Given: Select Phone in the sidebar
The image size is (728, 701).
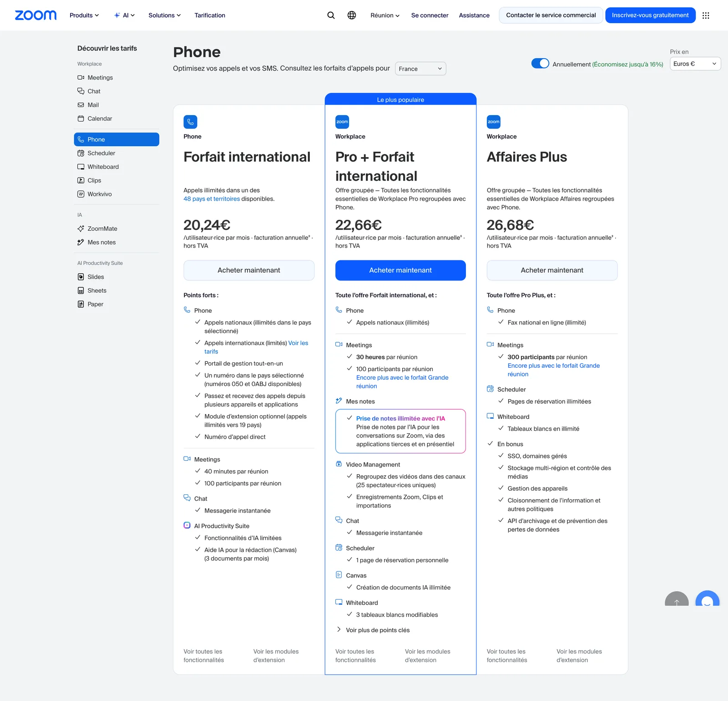Looking at the screenshot, I should (x=116, y=139).
